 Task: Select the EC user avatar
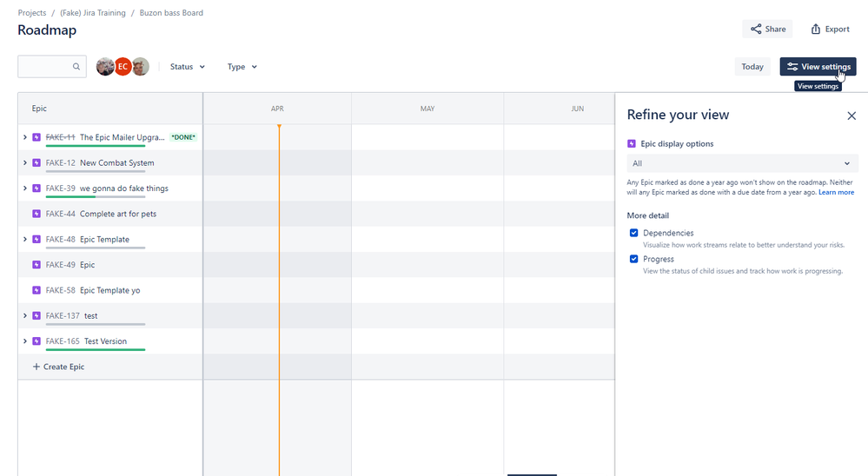123,66
